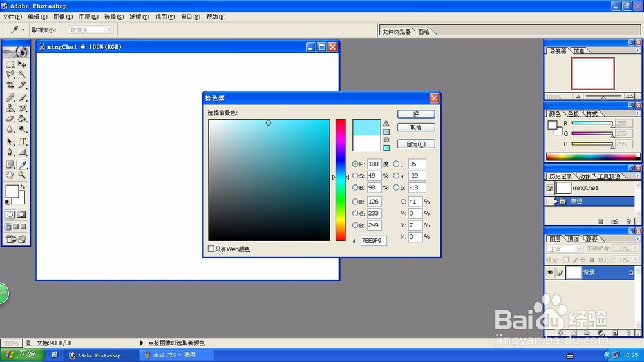The image size is (644, 362).
Task: Select the Paint Bucket tool
Action: tap(22, 119)
